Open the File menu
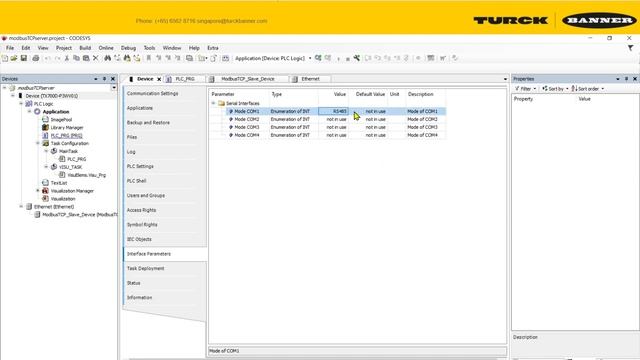 (x=10, y=48)
